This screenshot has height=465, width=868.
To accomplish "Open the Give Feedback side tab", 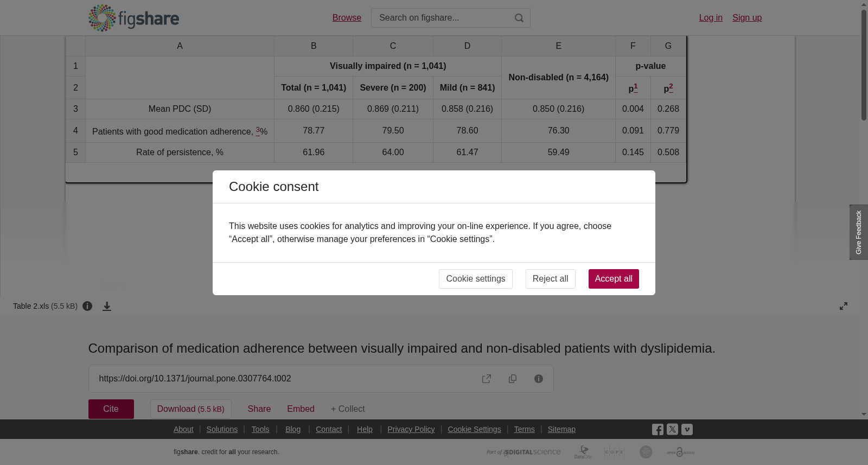I will (x=859, y=232).
